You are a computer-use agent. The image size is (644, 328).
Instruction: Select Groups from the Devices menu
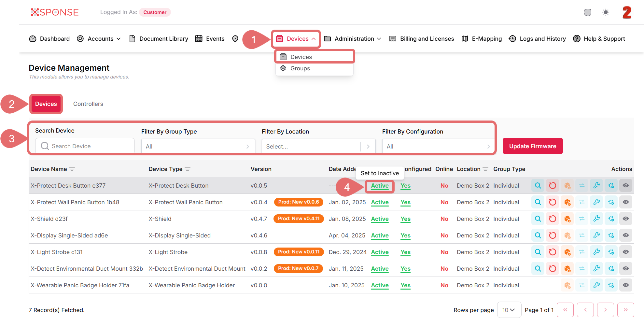[300, 68]
